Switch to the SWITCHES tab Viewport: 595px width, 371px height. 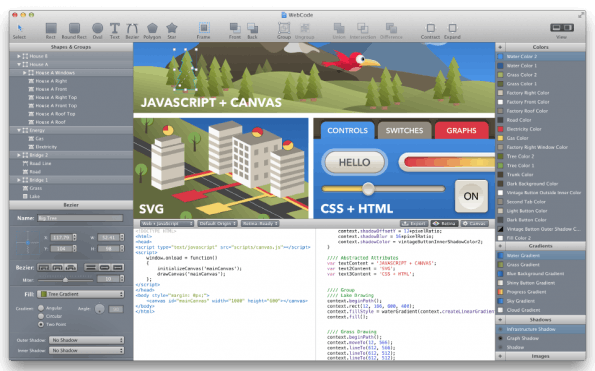click(405, 130)
